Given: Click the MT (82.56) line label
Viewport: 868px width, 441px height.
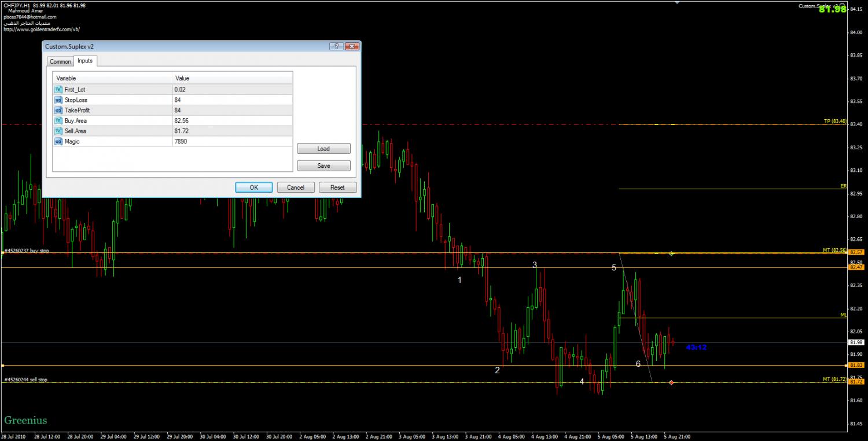Looking at the screenshot, I should point(835,250).
